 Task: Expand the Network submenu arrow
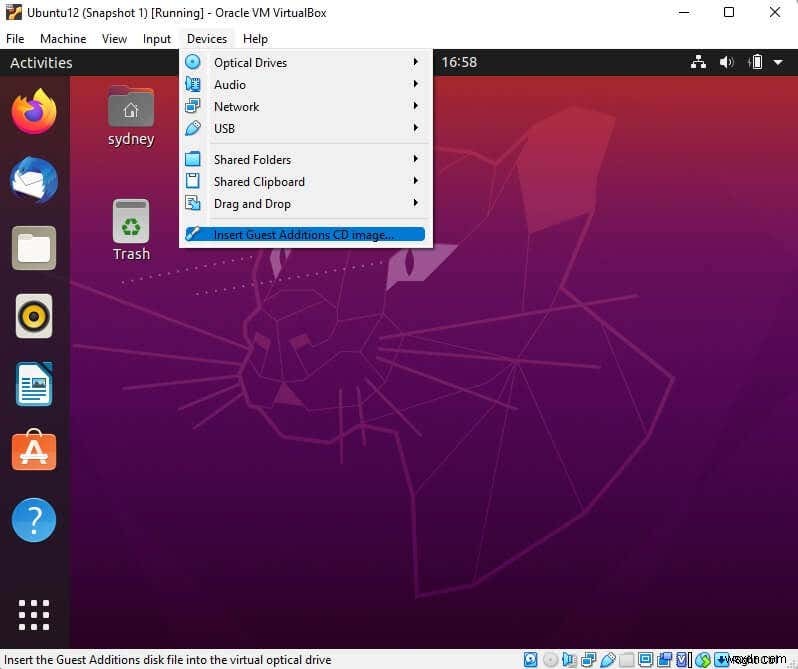pos(416,105)
